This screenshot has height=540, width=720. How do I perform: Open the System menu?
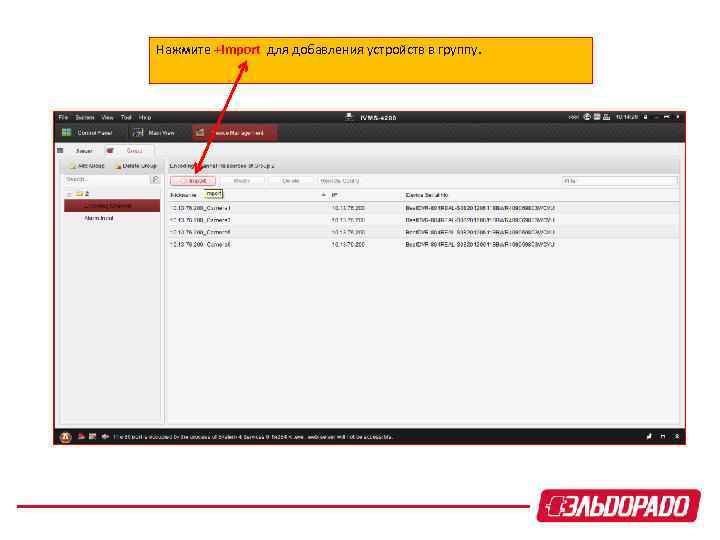point(84,118)
